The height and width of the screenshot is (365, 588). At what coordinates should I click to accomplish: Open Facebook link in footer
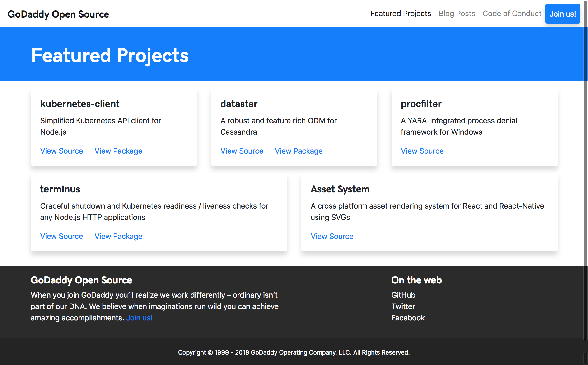click(x=408, y=318)
